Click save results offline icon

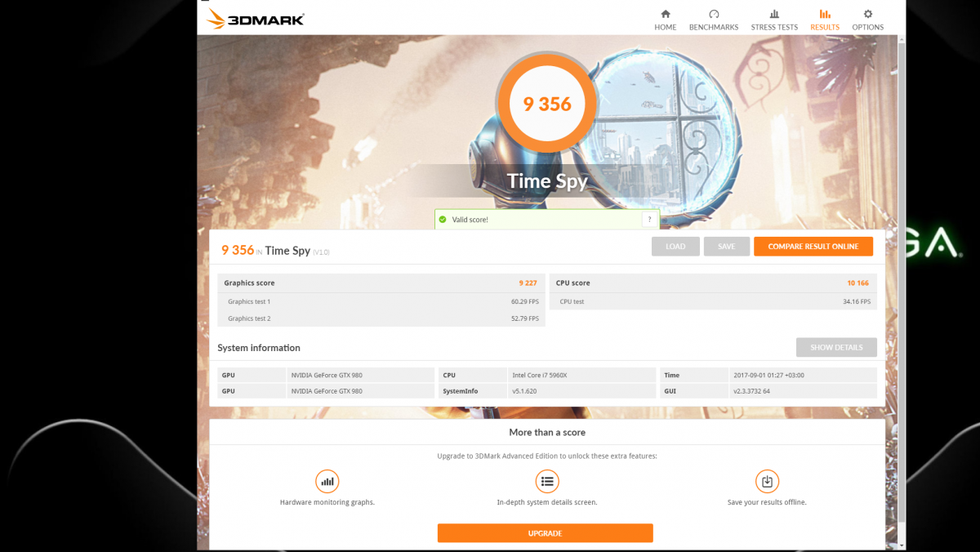click(x=767, y=481)
